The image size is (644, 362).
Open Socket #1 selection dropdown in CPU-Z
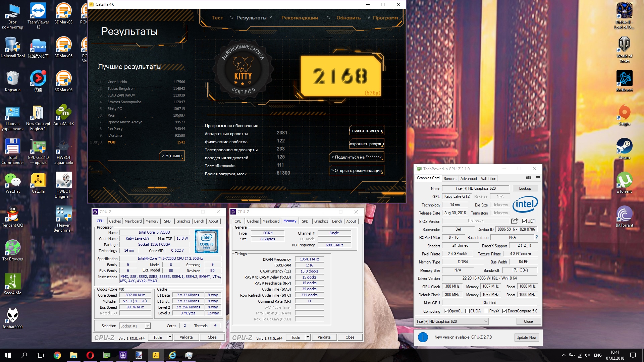[x=135, y=326]
